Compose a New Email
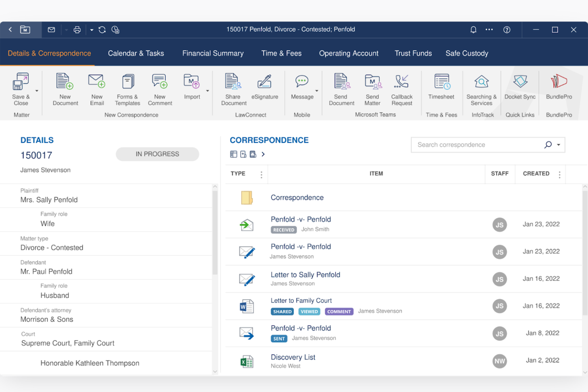 tap(97, 89)
